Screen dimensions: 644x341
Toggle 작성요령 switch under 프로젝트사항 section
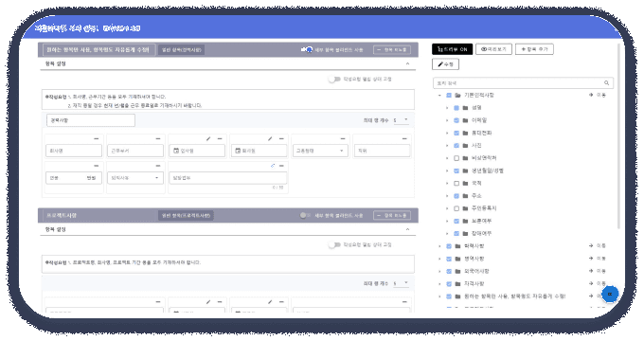334,245
